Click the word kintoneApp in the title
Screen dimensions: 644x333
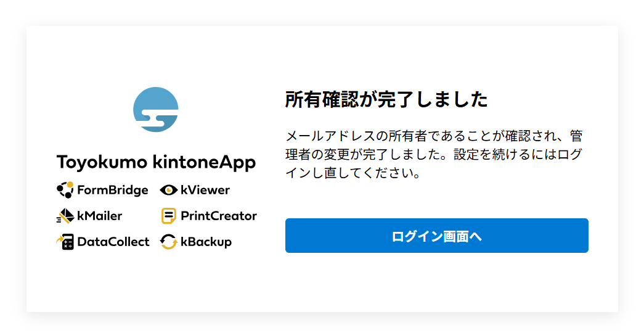(x=204, y=162)
